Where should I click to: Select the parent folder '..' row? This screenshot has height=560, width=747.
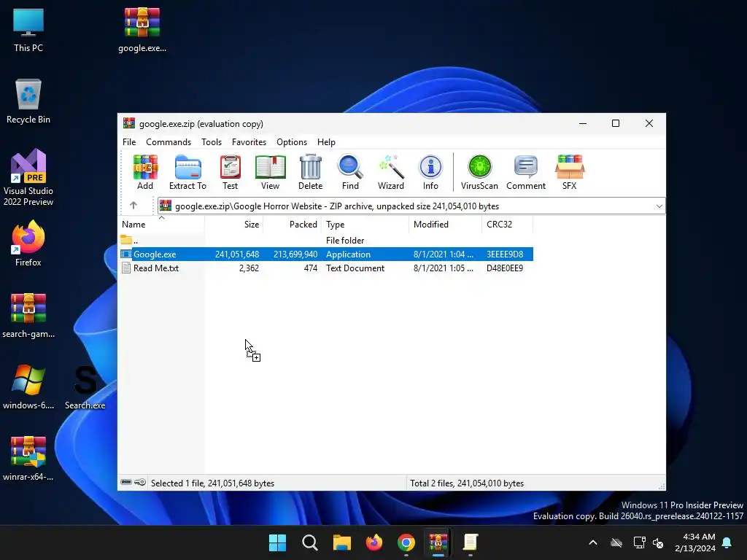pyautogui.click(x=326, y=241)
